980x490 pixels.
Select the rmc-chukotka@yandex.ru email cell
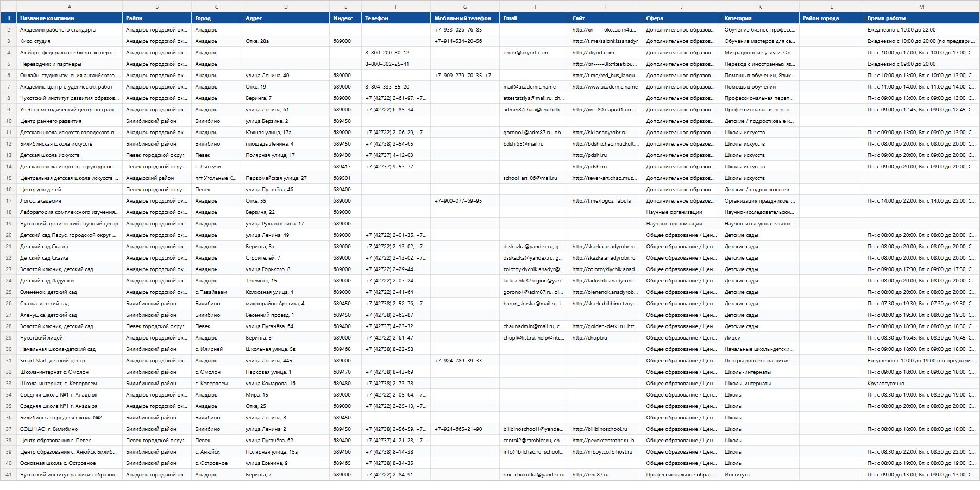[x=534, y=475]
